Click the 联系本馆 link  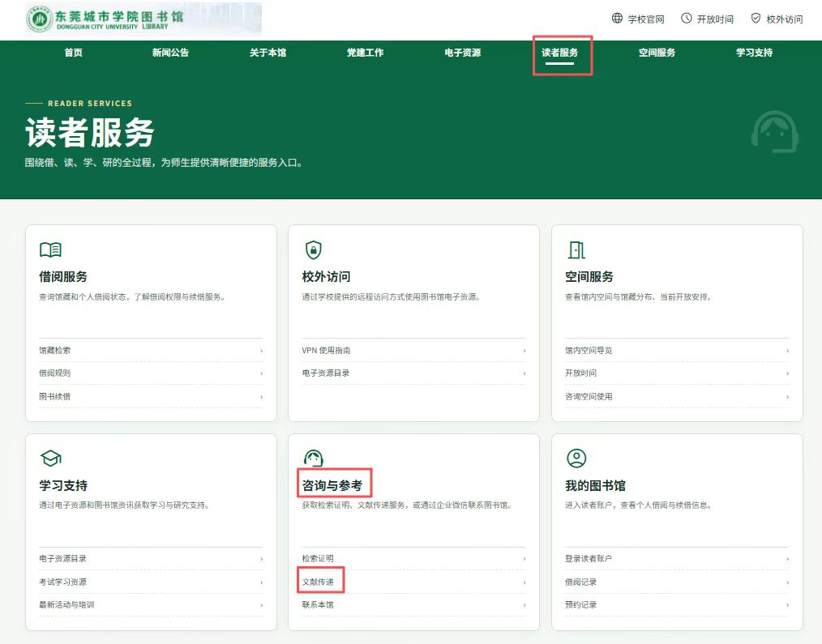click(x=318, y=604)
